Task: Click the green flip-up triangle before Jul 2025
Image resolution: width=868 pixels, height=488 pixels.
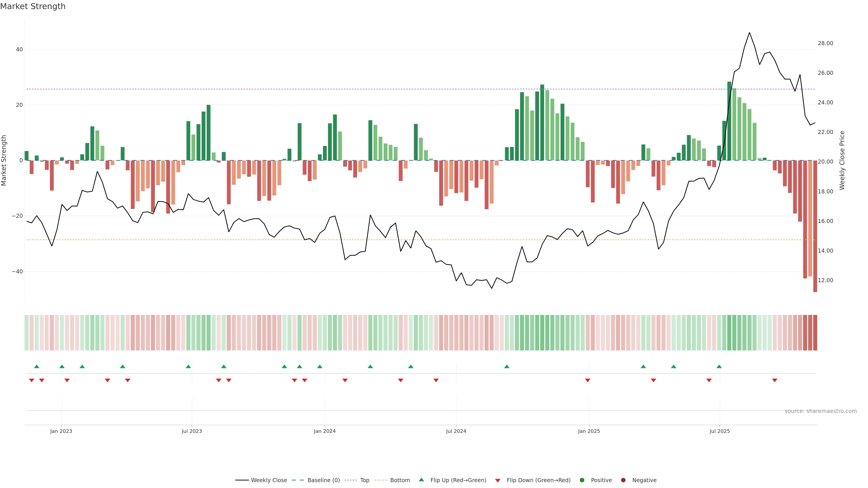Action: [719, 366]
